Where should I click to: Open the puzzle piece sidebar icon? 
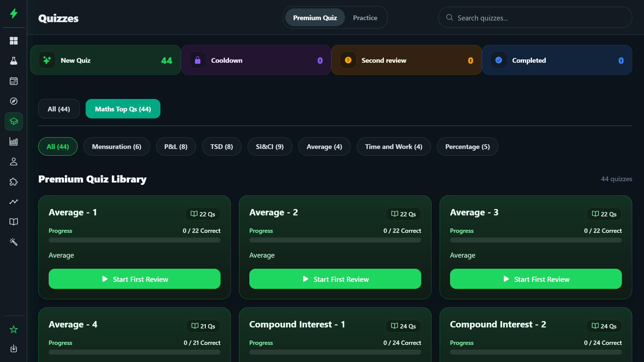click(x=14, y=182)
